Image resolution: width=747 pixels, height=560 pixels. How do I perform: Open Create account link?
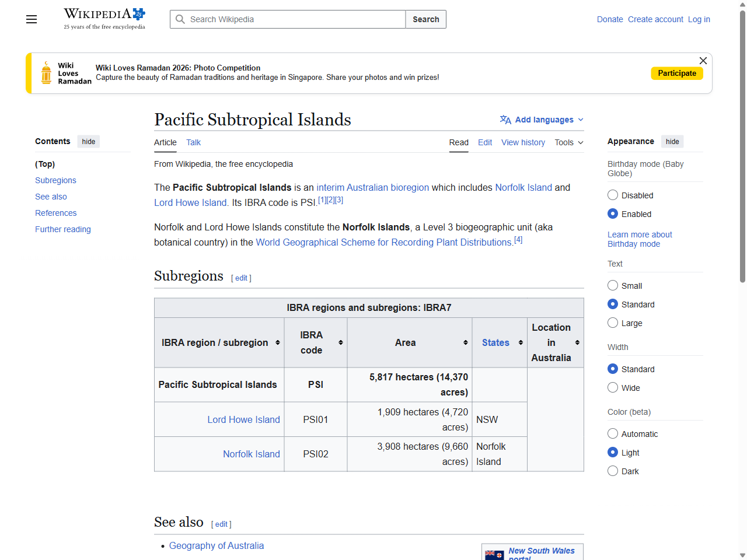pyautogui.click(x=655, y=19)
